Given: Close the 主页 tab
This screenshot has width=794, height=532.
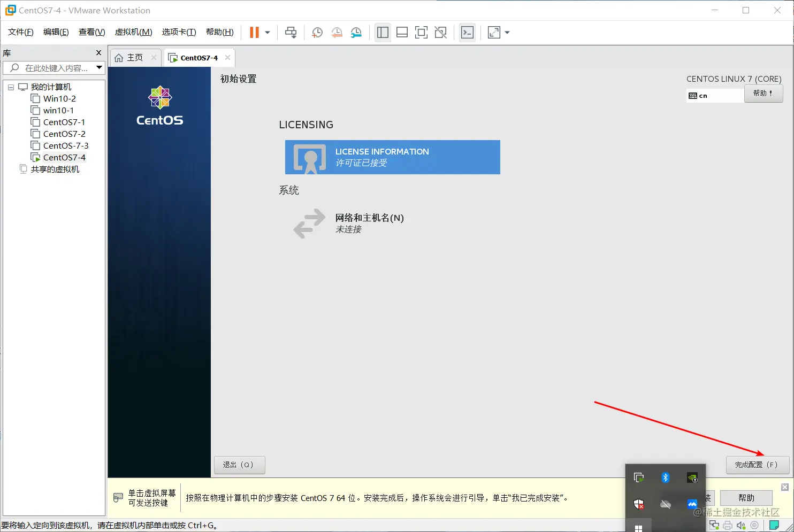Looking at the screenshot, I should click(x=154, y=57).
